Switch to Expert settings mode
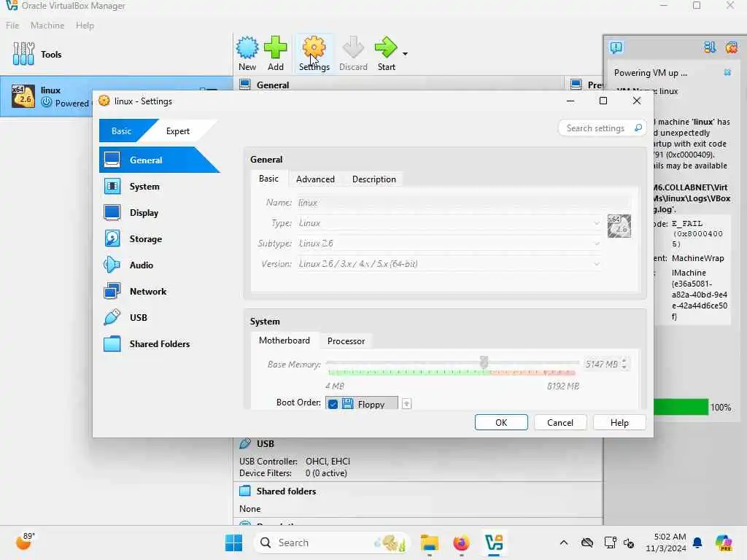 (x=178, y=131)
